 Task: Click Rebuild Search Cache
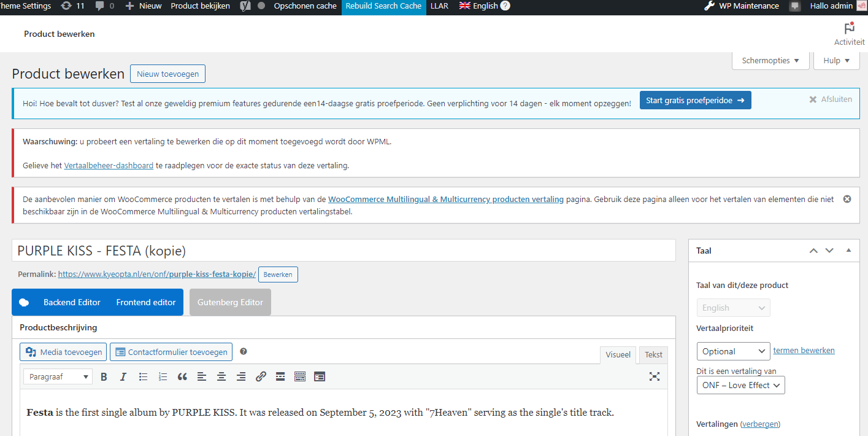(383, 6)
